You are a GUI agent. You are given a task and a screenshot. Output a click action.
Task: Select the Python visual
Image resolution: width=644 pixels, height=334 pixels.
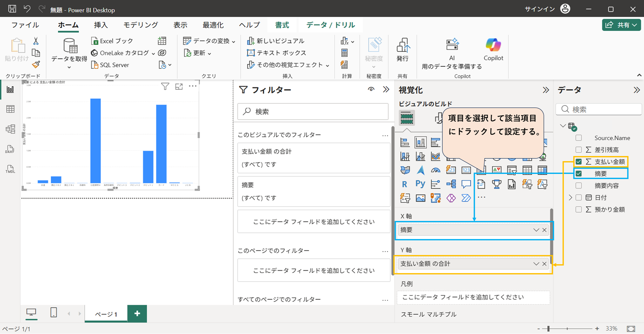point(420,184)
